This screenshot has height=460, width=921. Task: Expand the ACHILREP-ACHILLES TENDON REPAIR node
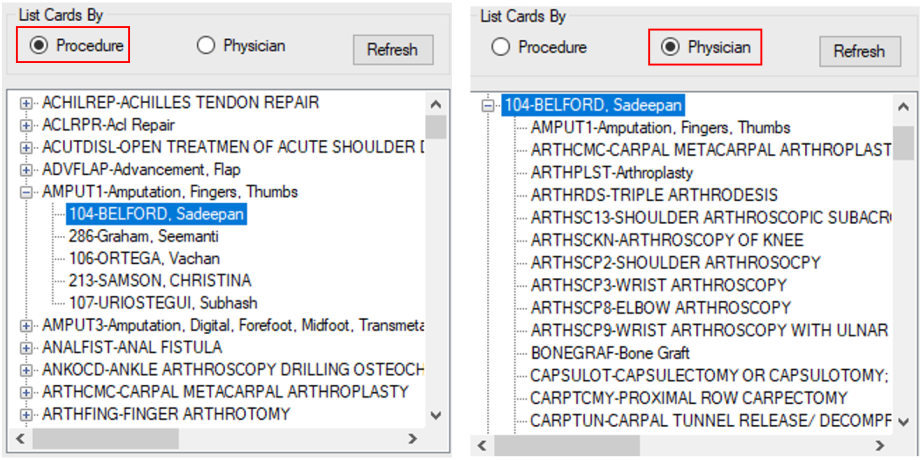pyautogui.click(x=26, y=103)
